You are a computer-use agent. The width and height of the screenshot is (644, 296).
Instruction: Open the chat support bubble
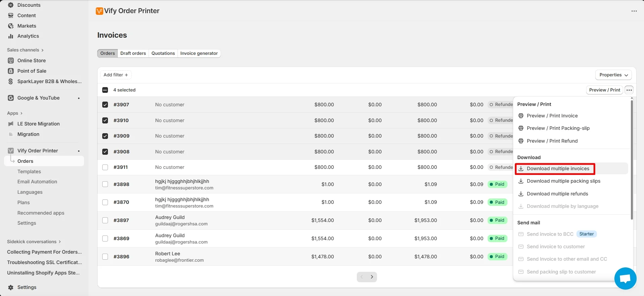(625, 279)
